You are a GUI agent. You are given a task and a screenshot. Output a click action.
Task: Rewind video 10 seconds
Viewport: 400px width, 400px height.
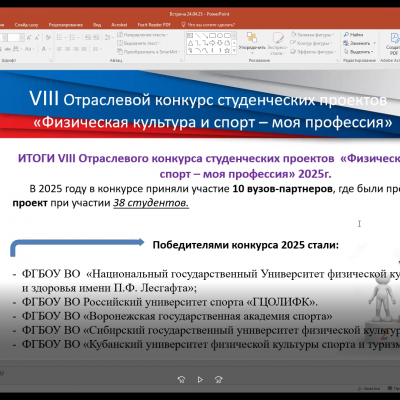[x=181, y=379]
